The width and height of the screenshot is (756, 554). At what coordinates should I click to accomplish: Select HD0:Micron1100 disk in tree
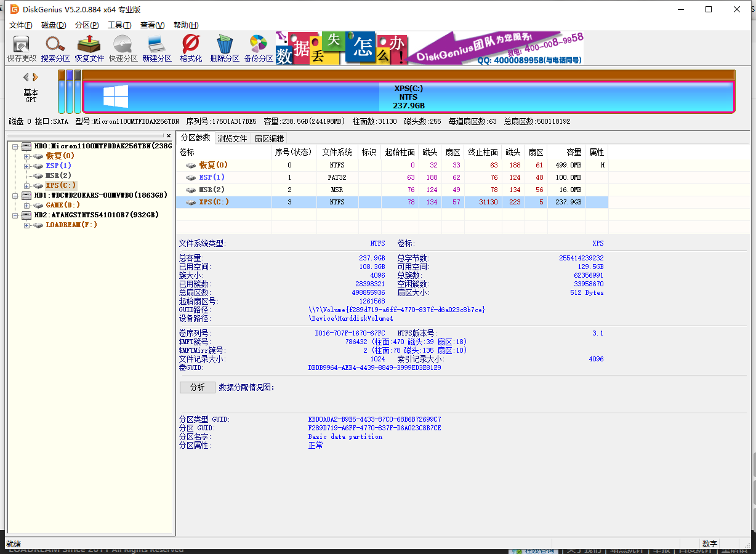[x=103, y=147]
